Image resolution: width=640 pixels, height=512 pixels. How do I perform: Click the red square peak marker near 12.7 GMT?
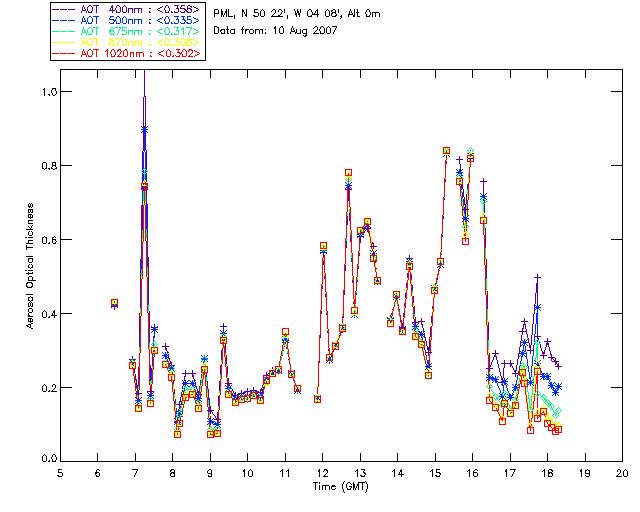pyautogui.click(x=348, y=173)
